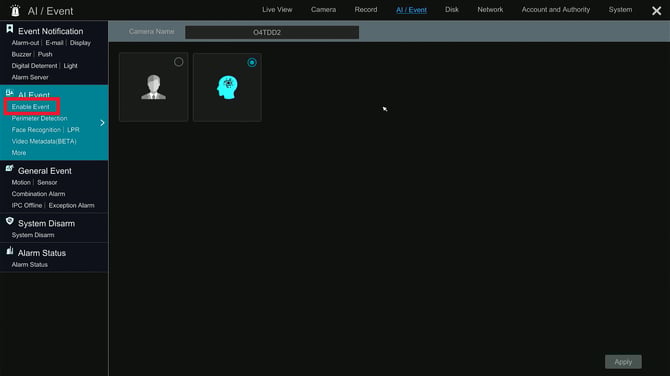Expand the AI Event submenu chevron
The image size is (670, 376).
coord(102,123)
